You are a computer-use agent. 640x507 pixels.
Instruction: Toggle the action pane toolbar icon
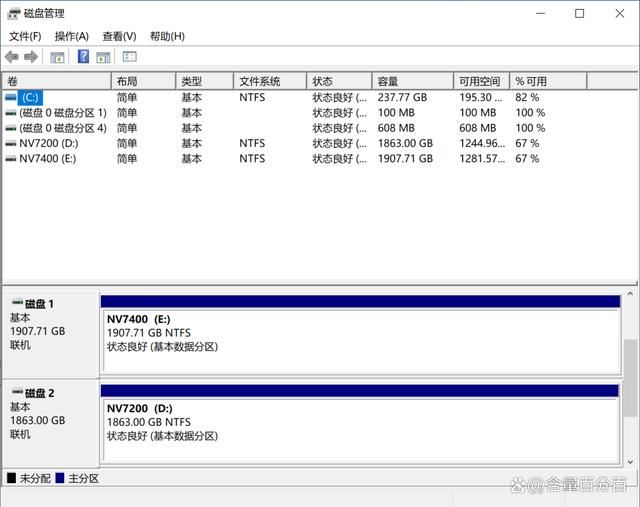103,57
